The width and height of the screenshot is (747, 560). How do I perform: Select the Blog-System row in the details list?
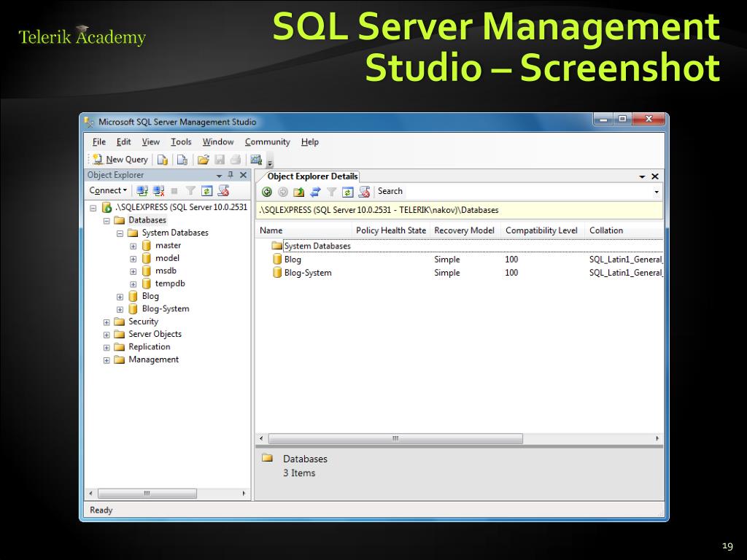click(460, 273)
